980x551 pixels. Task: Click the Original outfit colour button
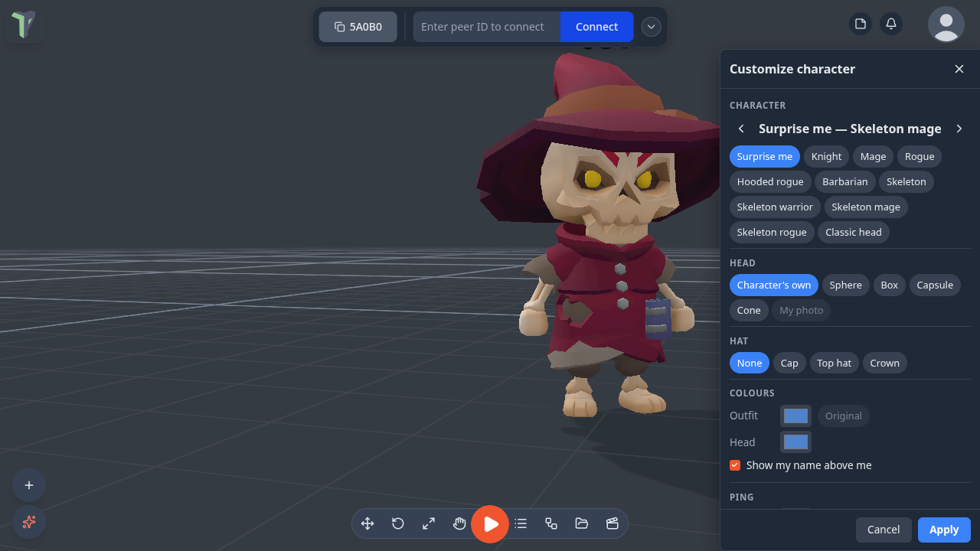click(844, 416)
